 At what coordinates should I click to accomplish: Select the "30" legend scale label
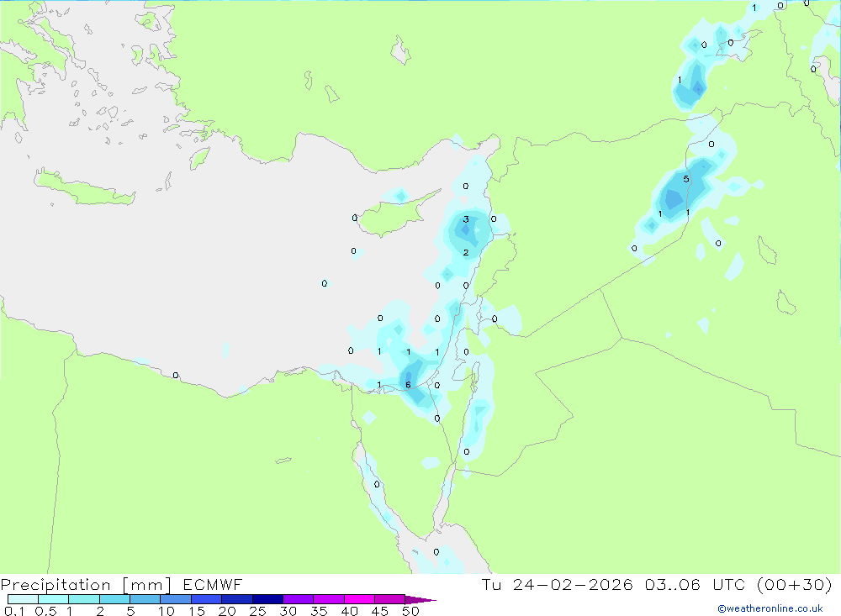(288, 611)
